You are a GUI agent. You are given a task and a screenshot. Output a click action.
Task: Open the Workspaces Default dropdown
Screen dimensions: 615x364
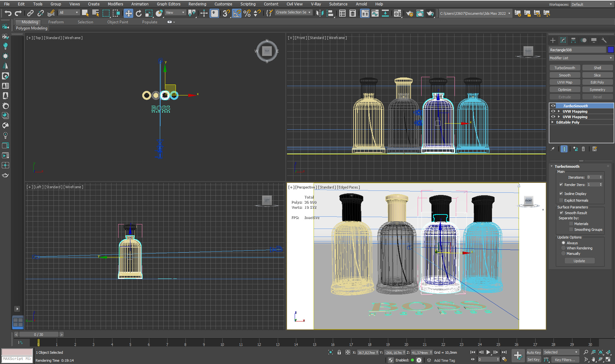pos(591,4)
